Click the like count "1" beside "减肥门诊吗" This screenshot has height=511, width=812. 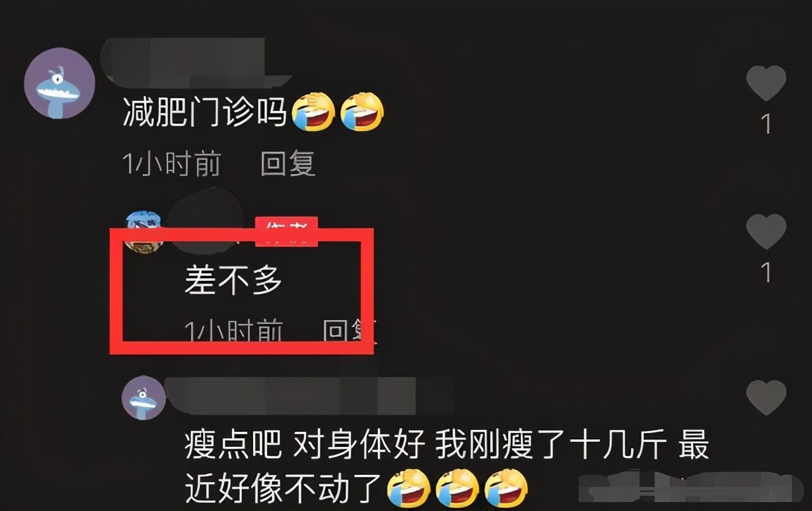point(766,124)
